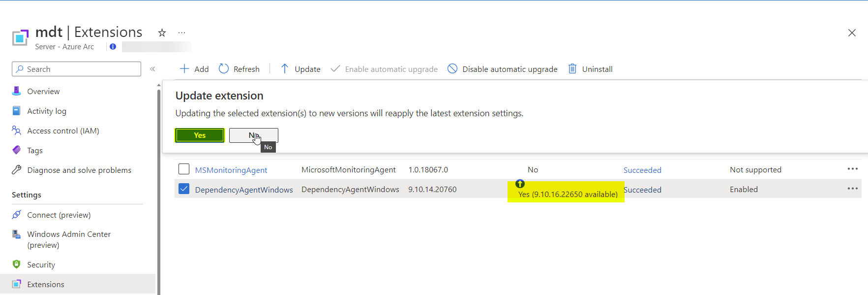
Task: Open the more options ellipsis beside title
Action: (182, 33)
